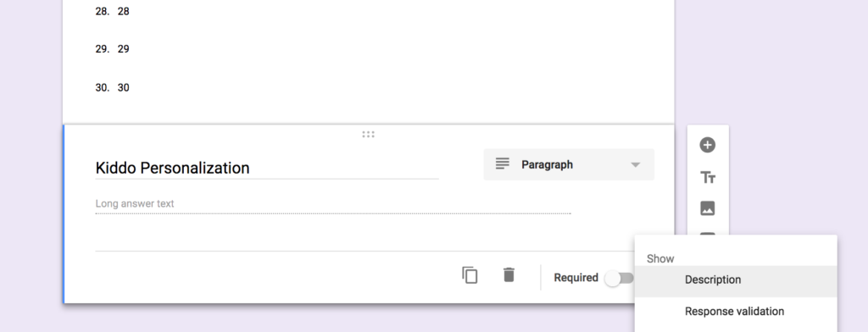Expand question type list via arrow
This screenshot has height=332, width=868.
(636, 165)
